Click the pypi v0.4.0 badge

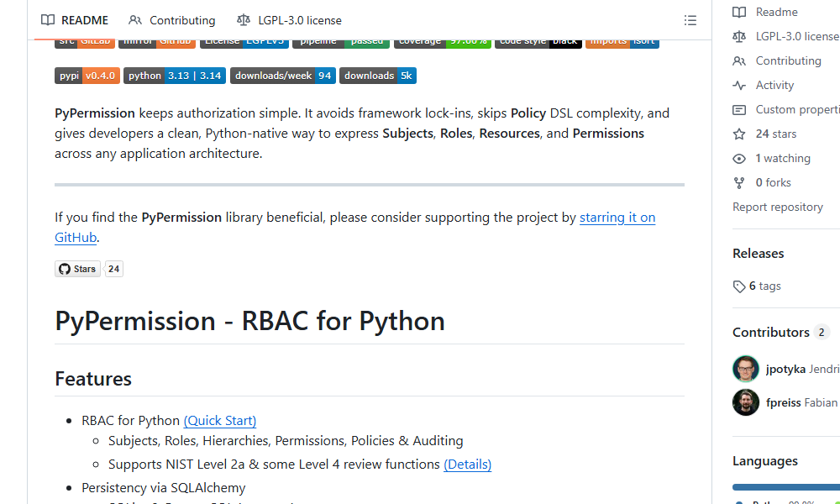(87, 76)
